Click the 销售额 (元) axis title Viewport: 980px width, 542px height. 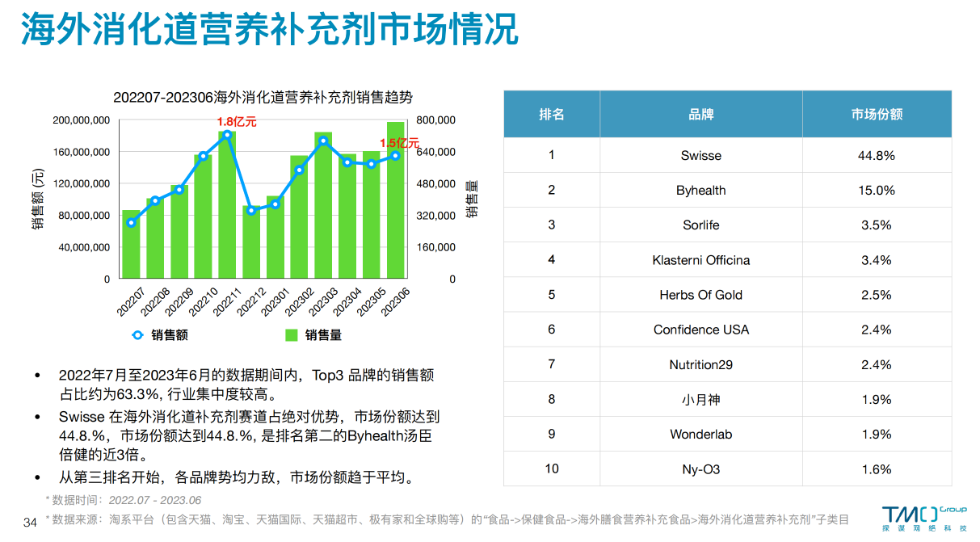[38, 200]
